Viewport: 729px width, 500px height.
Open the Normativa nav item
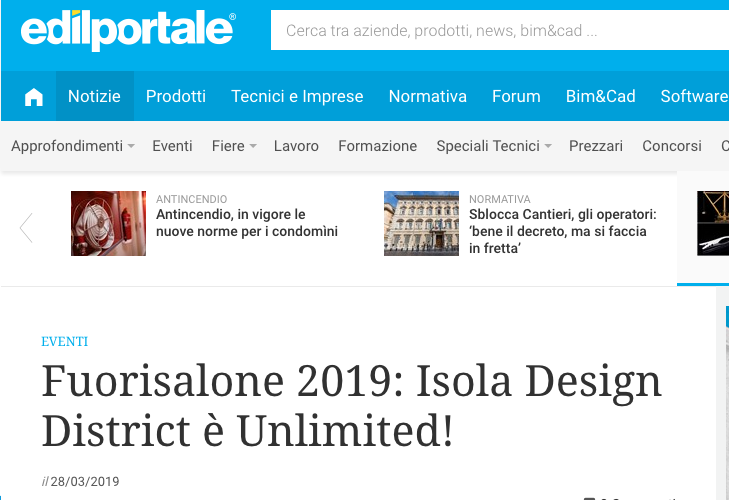(428, 96)
